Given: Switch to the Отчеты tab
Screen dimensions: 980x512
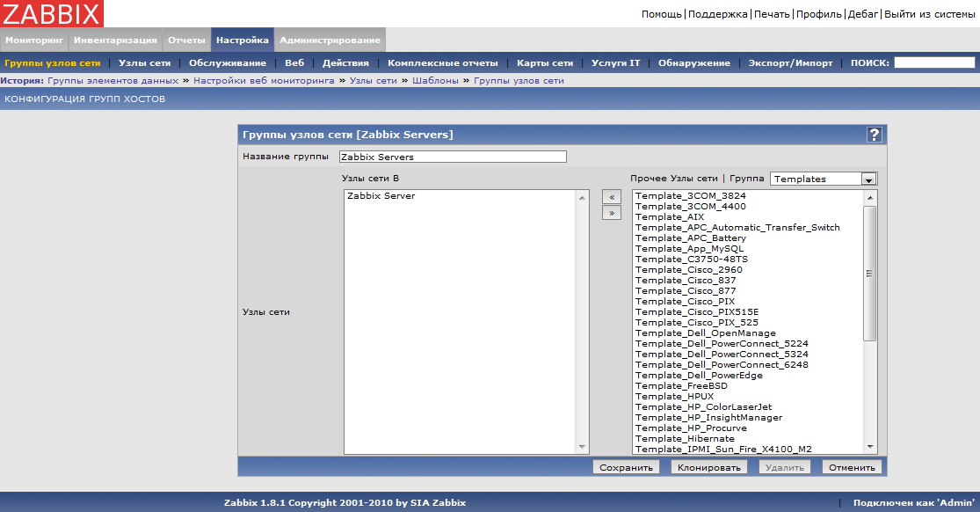Looking at the screenshot, I should (186, 40).
